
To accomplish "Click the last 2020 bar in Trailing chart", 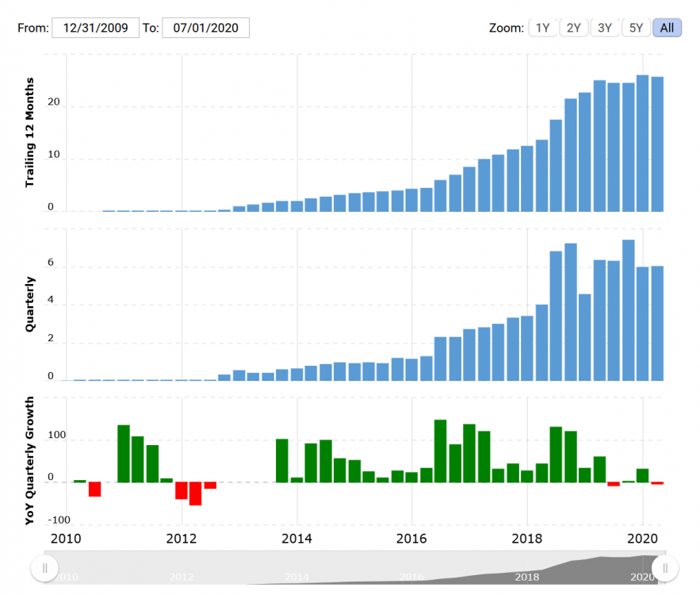I will click(x=659, y=143).
